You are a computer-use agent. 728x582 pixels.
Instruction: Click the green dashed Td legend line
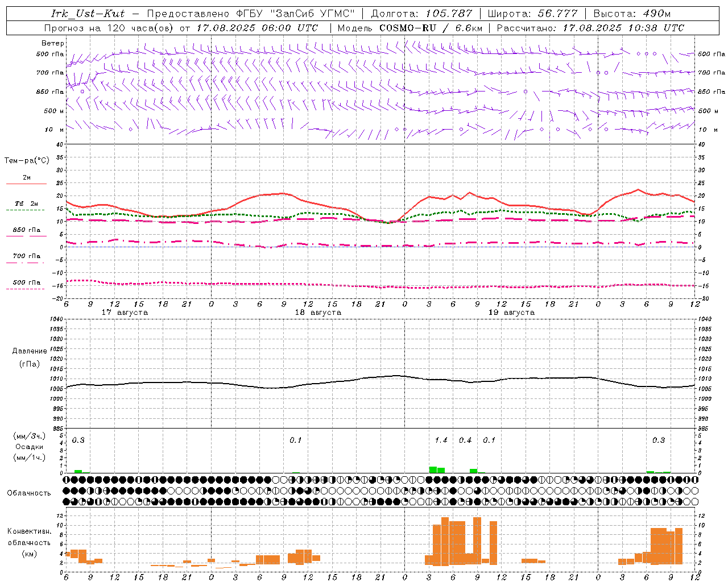tap(25, 210)
